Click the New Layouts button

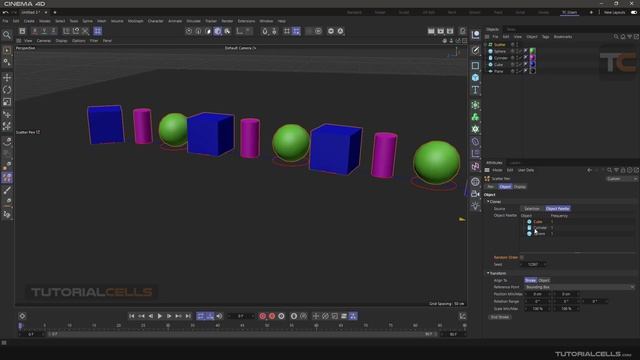pyautogui.click(x=614, y=12)
